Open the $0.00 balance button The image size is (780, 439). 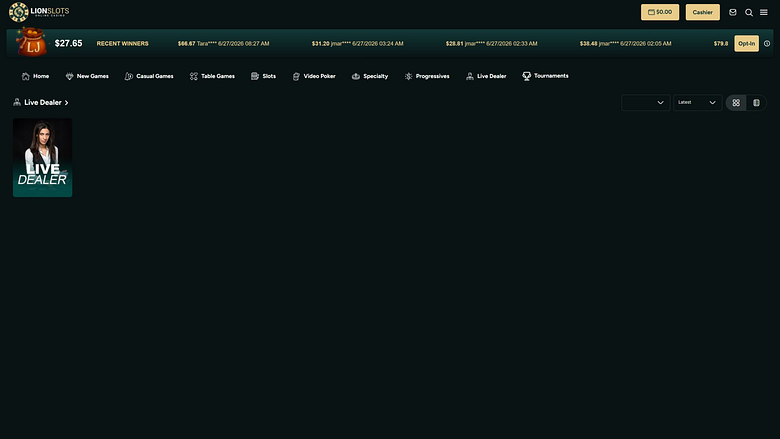point(660,12)
